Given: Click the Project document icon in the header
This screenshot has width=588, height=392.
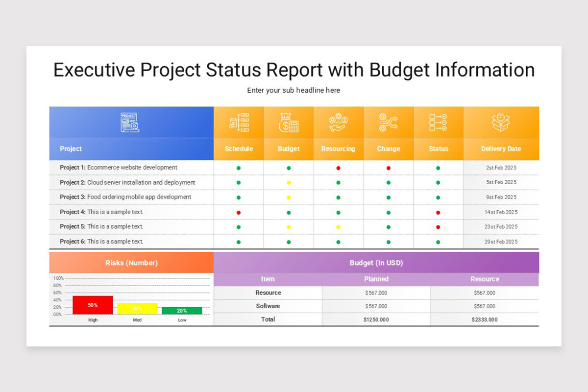Looking at the screenshot, I should coord(131,122).
